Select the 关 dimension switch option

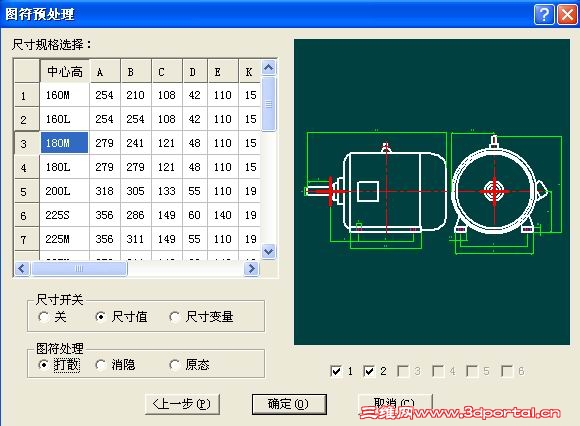pyautogui.click(x=52, y=317)
